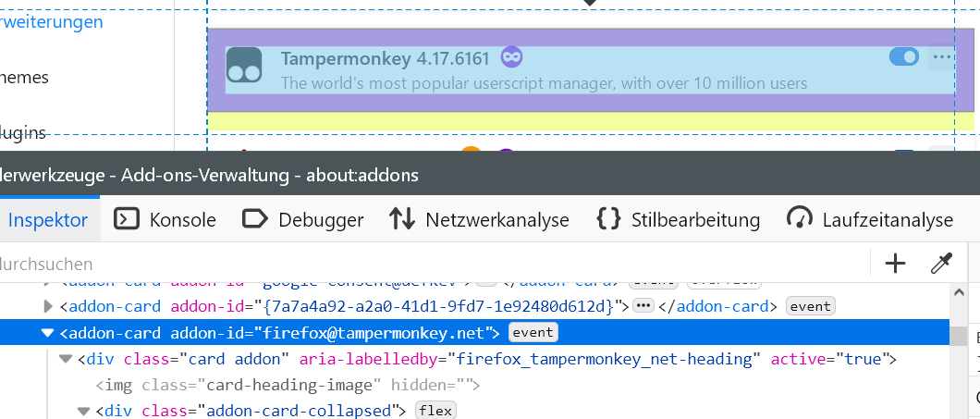Click event badge on the 7a7a4a92 addon-card row
980x419 pixels.
[x=811, y=306]
